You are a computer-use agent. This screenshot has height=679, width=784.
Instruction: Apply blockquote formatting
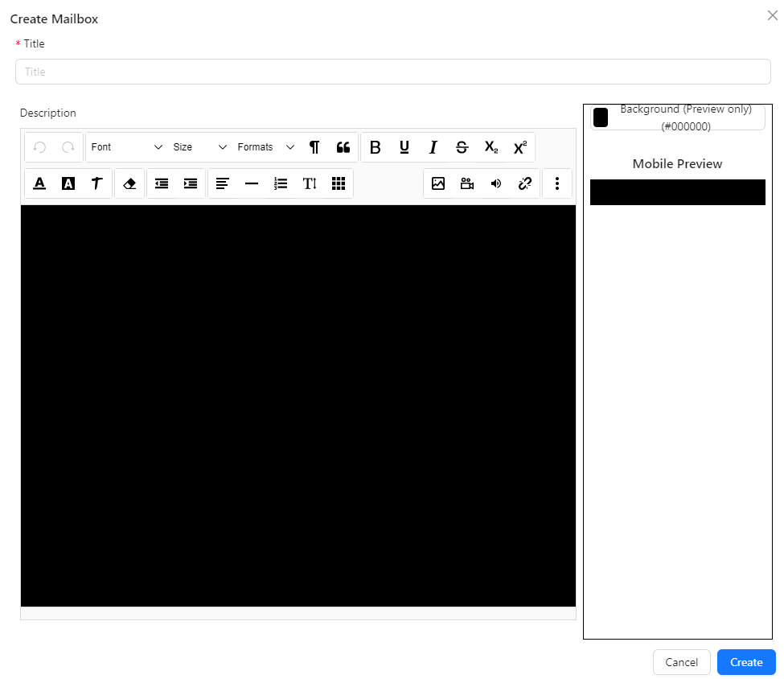pyautogui.click(x=343, y=147)
